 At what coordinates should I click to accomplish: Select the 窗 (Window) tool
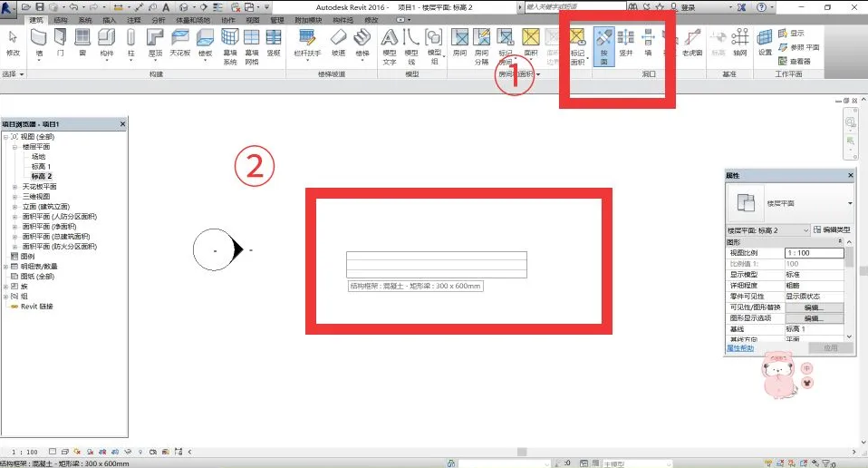[x=82, y=44]
